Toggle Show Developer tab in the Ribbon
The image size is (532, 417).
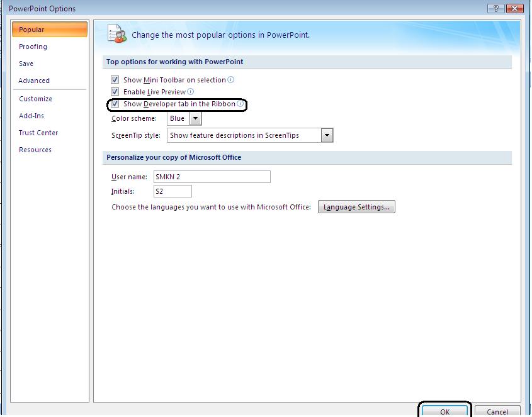[x=115, y=104]
